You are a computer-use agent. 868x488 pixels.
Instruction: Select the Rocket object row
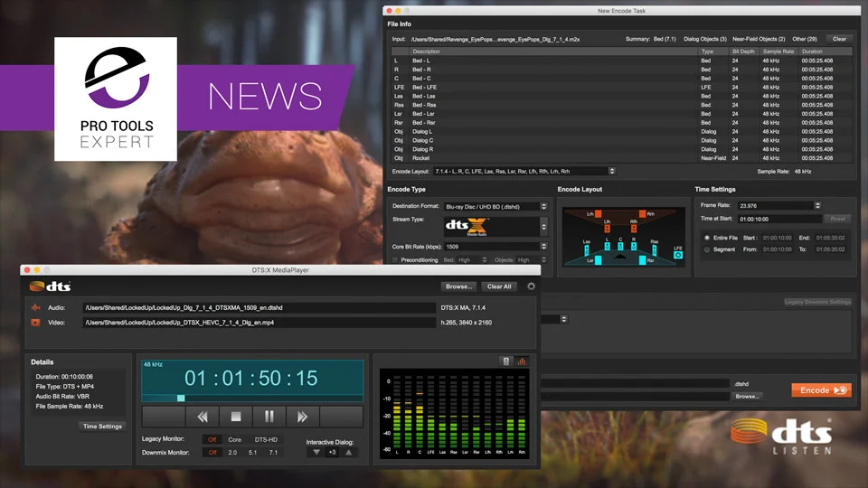[622, 158]
